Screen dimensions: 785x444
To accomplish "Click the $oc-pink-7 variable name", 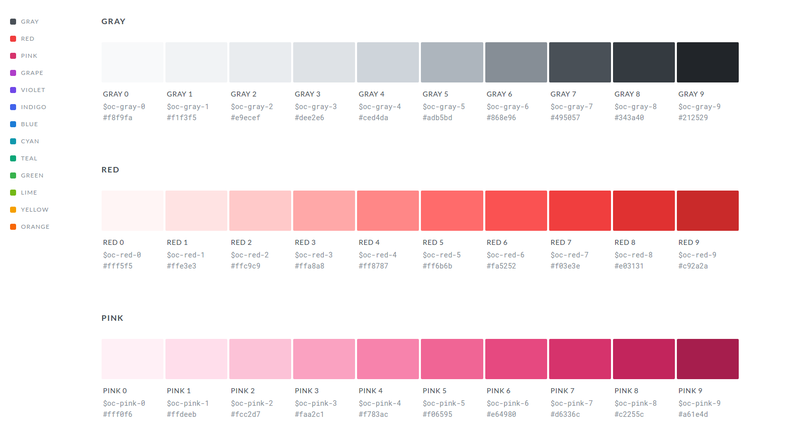I will click(571, 403).
